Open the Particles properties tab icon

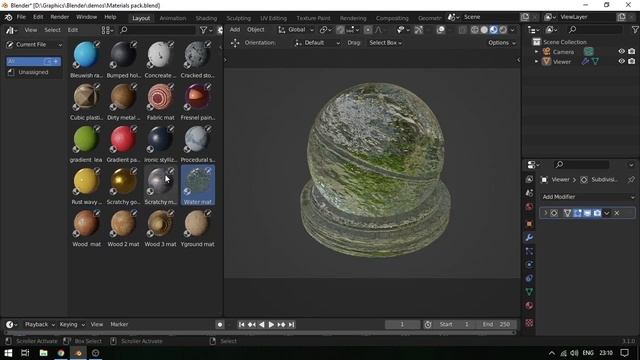[529, 251]
